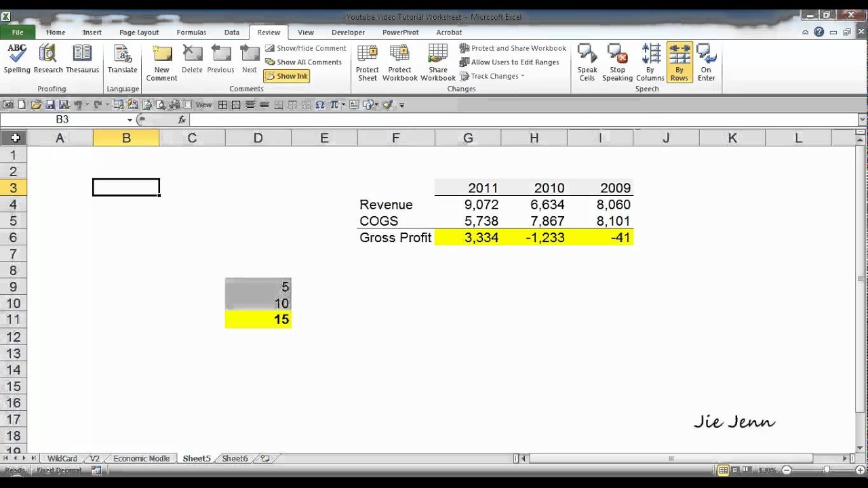Click the zoom out minus button
Screen dimensions: 868x488
787,470
